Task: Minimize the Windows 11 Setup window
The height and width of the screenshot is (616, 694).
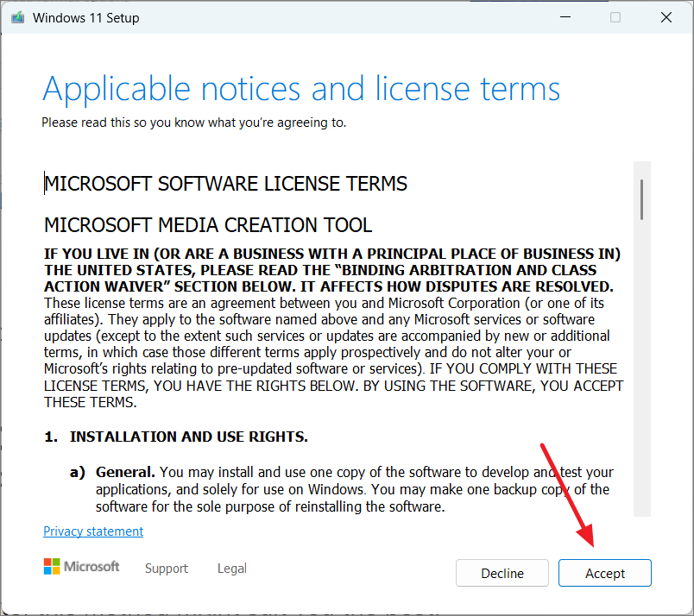Action: click(x=565, y=17)
